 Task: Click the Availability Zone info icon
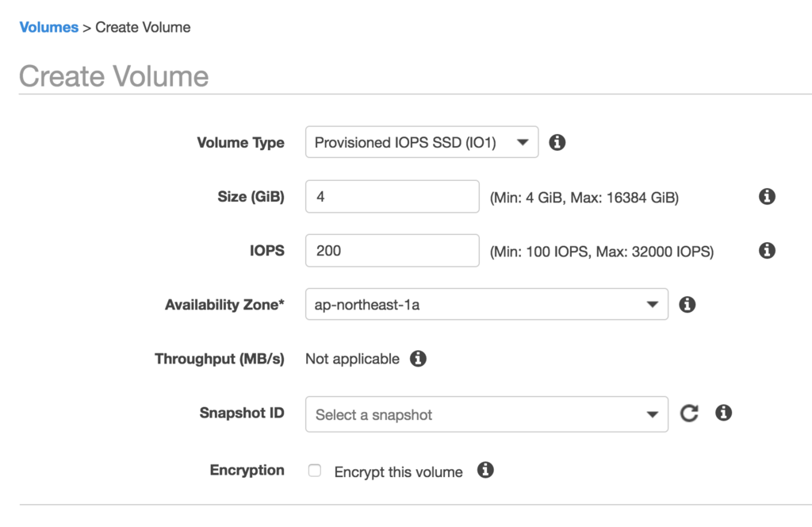coord(688,305)
